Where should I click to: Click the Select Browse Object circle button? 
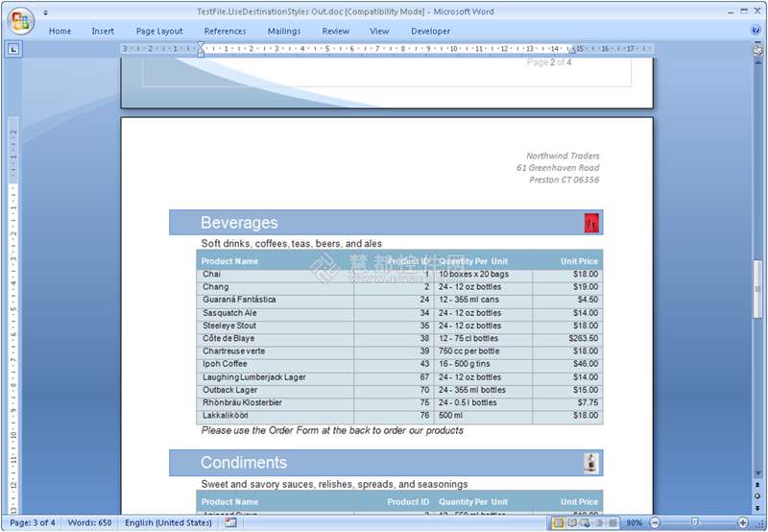(x=757, y=496)
